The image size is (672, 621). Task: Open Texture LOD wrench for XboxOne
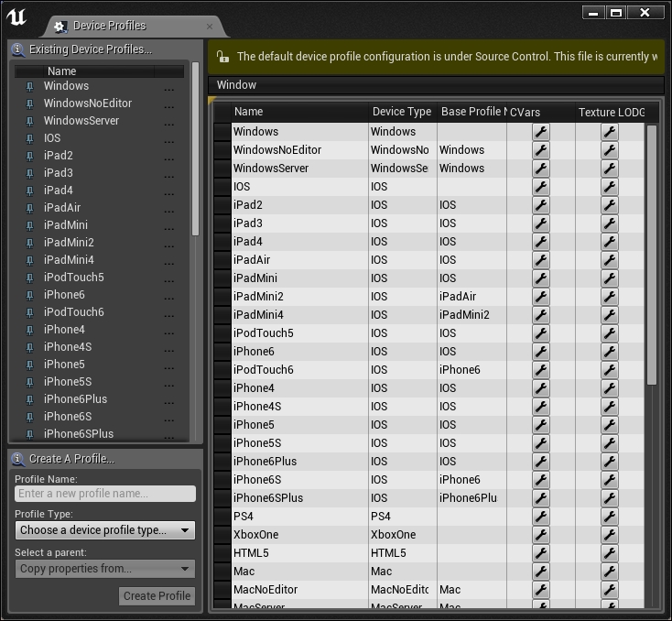point(610,535)
